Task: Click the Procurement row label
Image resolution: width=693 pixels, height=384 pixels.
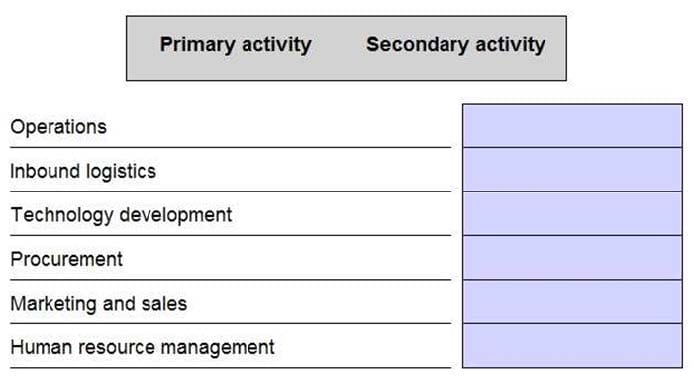Action: click(x=66, y=259)
